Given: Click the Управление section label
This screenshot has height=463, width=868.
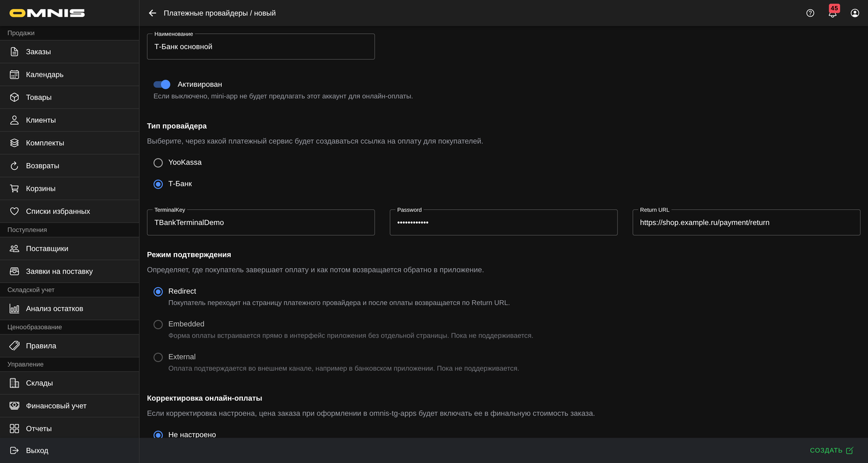Looking at the screenshot, I should pos(25,365).
